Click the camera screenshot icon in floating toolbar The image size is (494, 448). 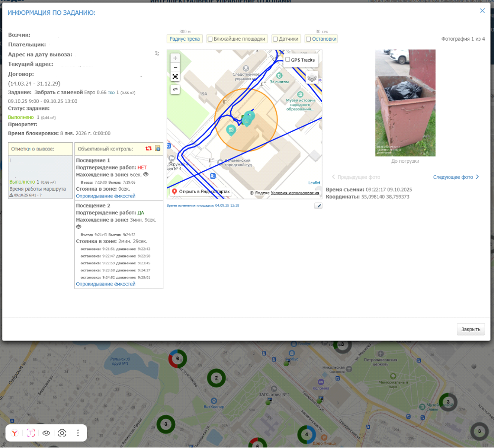(x=62, y=433)
